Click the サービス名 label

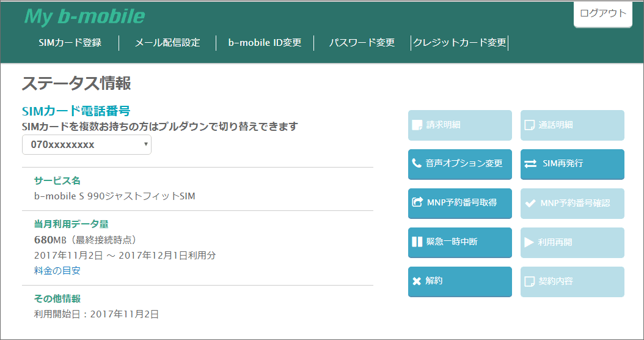click(57, 180)
